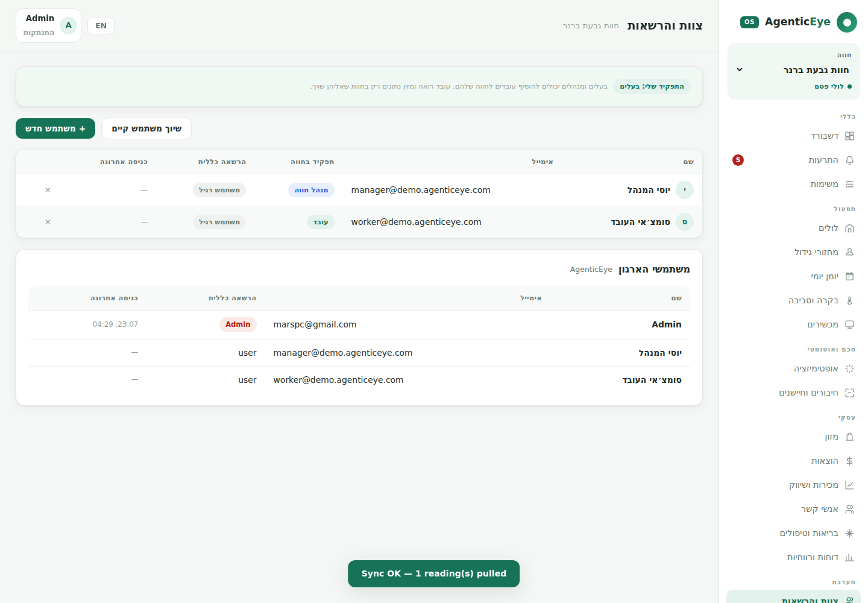
Task: Click the מנהל חווה role badge
Action: click(x=311, y=190)
